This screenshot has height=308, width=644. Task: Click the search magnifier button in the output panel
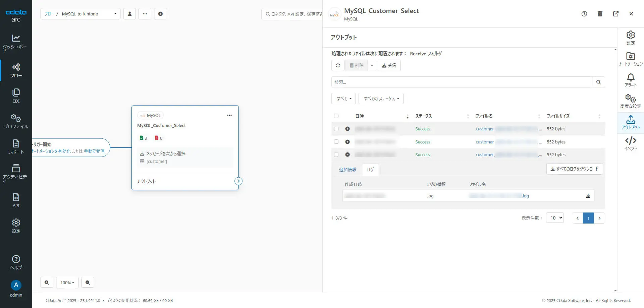tap(598, 82)
